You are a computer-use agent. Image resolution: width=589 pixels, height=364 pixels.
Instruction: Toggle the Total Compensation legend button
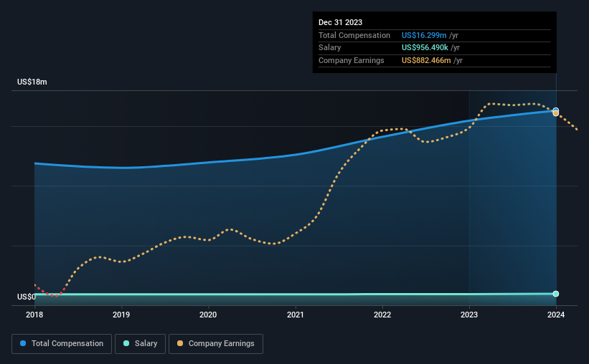tap(62, 344)
